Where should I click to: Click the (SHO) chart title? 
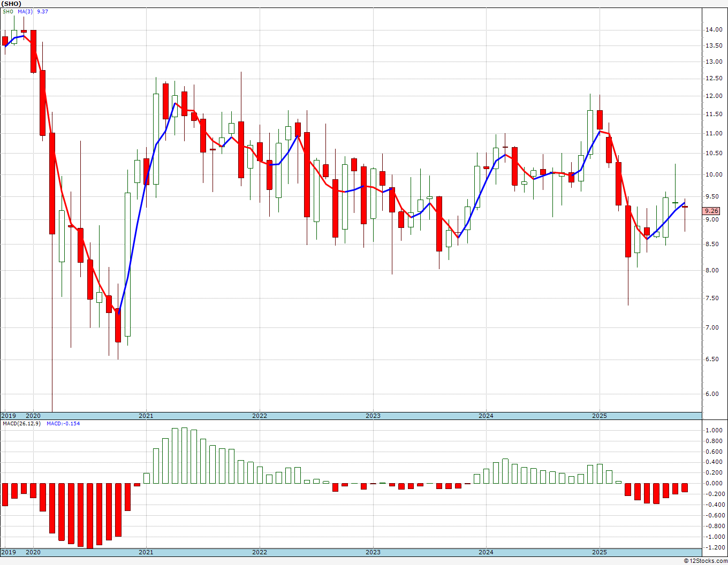tap(11, 4)
